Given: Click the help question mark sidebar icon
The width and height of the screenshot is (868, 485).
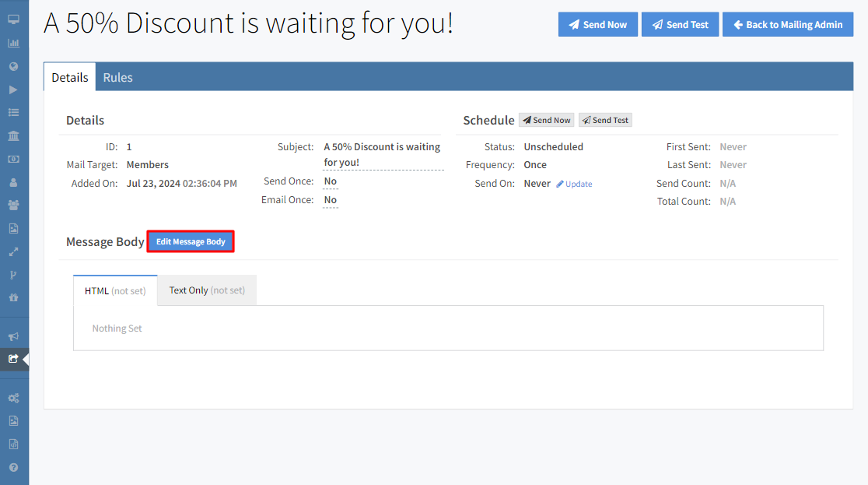Looking at the screenshot, I should (x=13, y=468).
